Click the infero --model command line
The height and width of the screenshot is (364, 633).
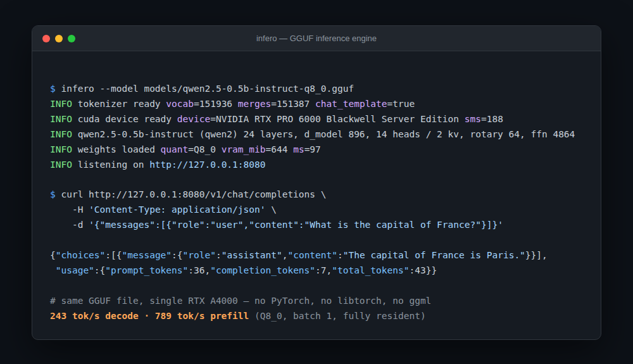pos(202,89)
